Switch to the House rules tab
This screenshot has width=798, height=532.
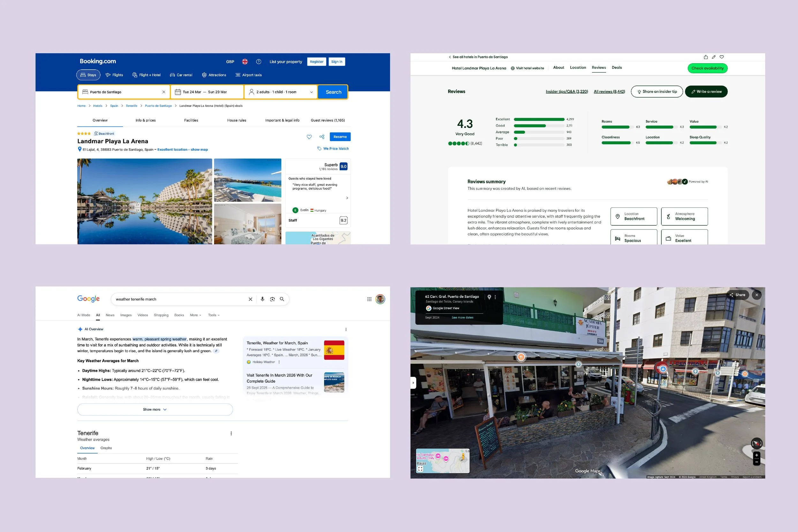(237, 120)
